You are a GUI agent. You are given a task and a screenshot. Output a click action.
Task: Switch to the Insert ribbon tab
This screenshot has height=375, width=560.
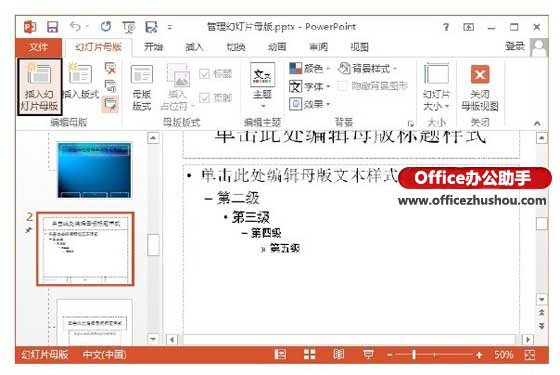click(x=194, y=47)
